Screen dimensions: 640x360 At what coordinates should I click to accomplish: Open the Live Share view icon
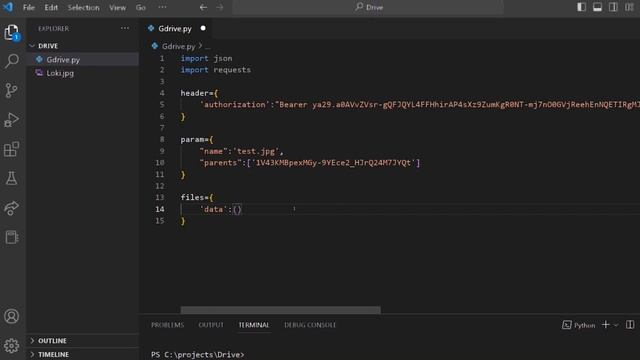pyautogui.click(x=11, y=208)
